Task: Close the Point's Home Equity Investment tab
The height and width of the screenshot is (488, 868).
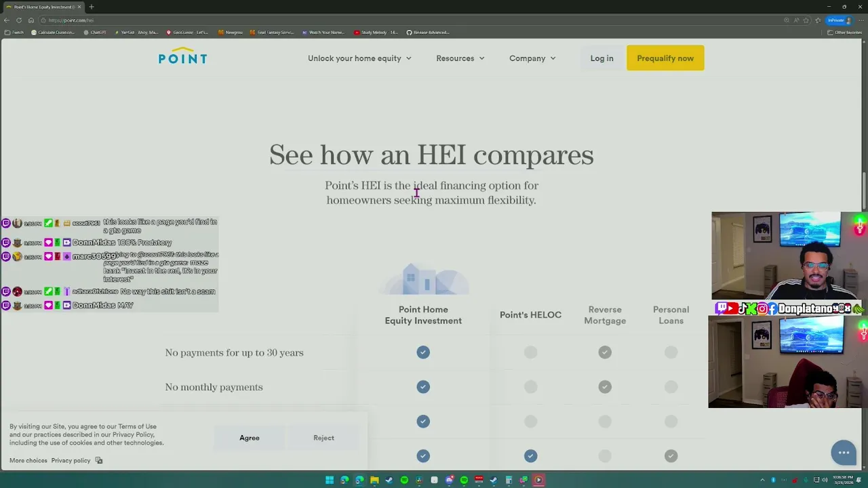Action: tap(79, 7)
